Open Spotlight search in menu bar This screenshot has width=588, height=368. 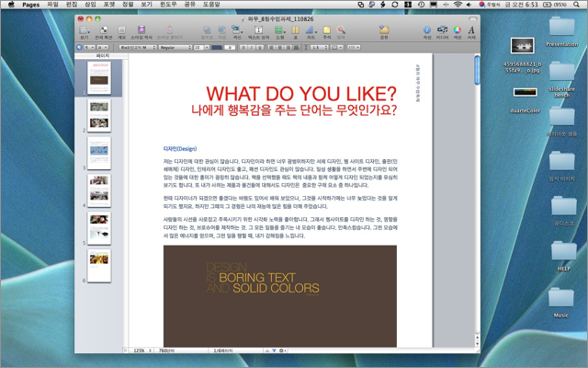(576, 5)
